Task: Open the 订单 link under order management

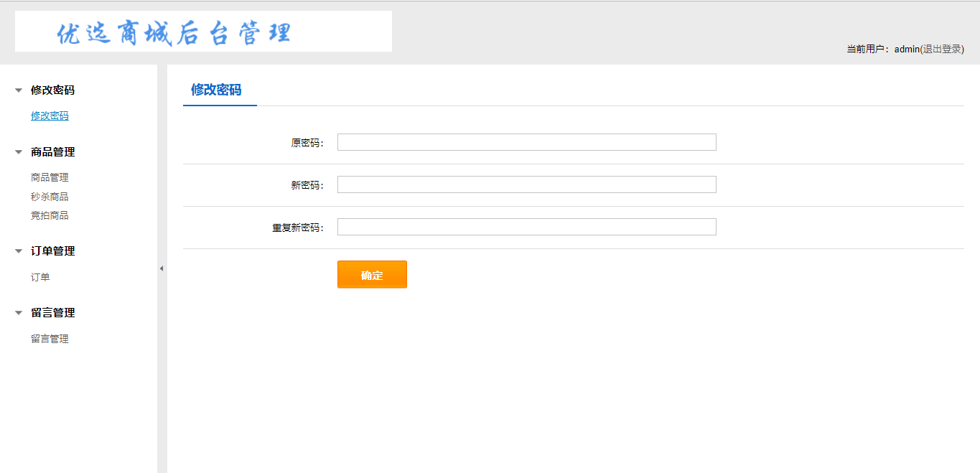Action: pos(40,277)
